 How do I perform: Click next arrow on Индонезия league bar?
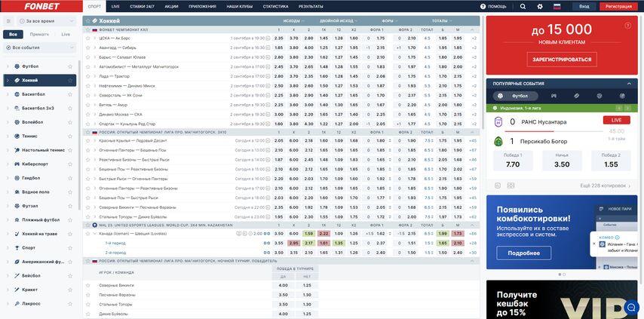coord(627,109)
